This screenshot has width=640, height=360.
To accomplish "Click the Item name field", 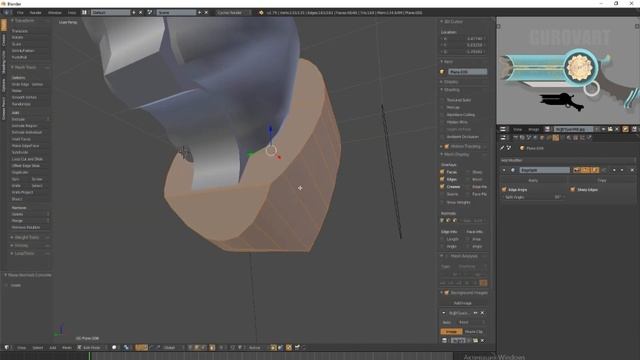I will (467, 72).
